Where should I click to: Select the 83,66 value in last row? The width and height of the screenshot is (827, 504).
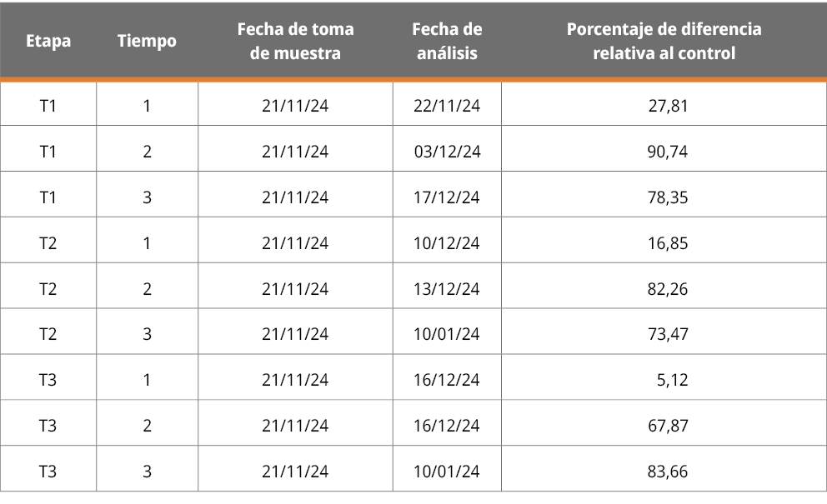(x=668, y=472)
